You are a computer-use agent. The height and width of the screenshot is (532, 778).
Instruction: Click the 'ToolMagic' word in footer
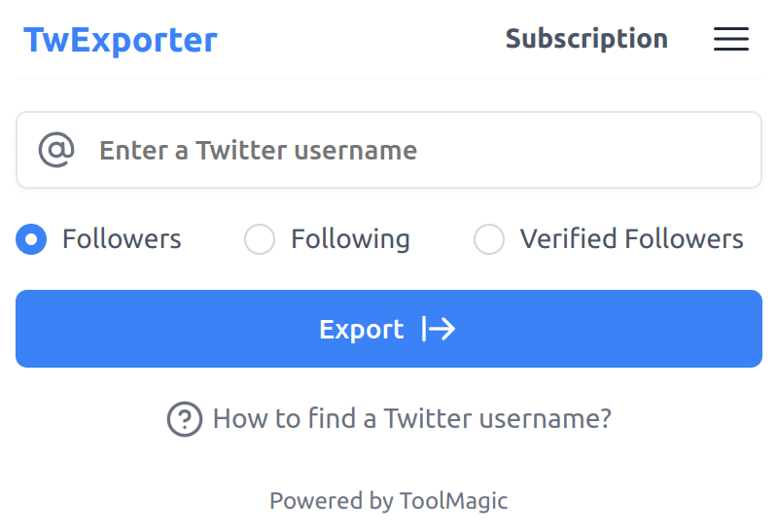[x=453, y=501]
